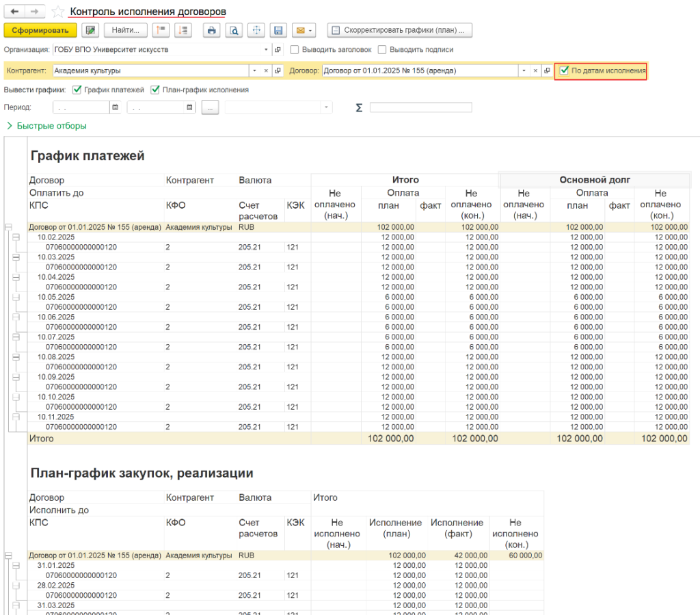This screenshot has width=700, height=615.
Task: Collapse the 10.02.2025 payment group
Action: [16, 237]
